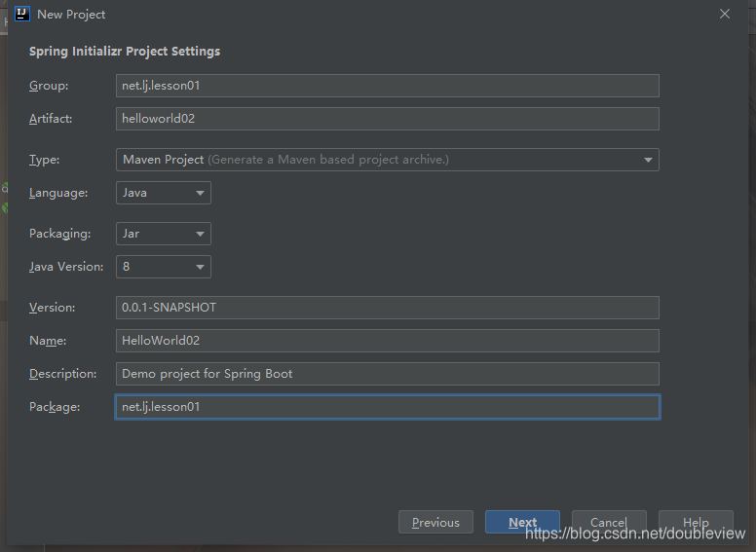Viewport: 756px width, 552px height.
Task: Click the Java Version label
Action: (66, 267)
